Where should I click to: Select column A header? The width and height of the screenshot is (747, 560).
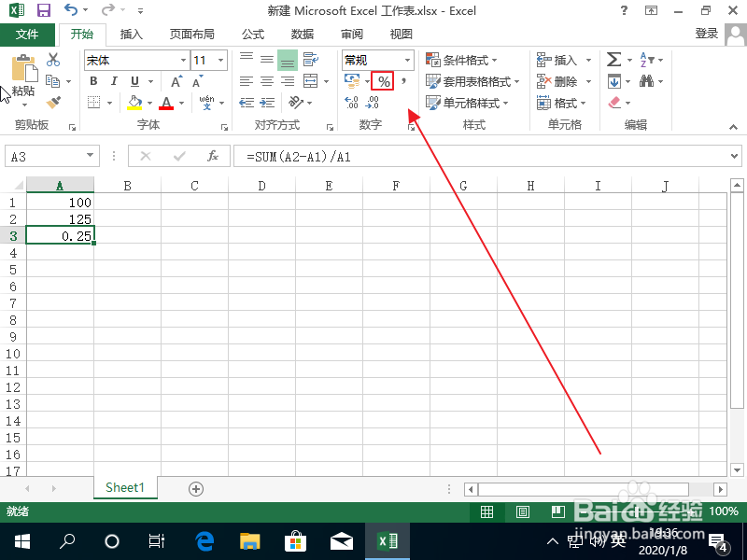click(60, 185)
